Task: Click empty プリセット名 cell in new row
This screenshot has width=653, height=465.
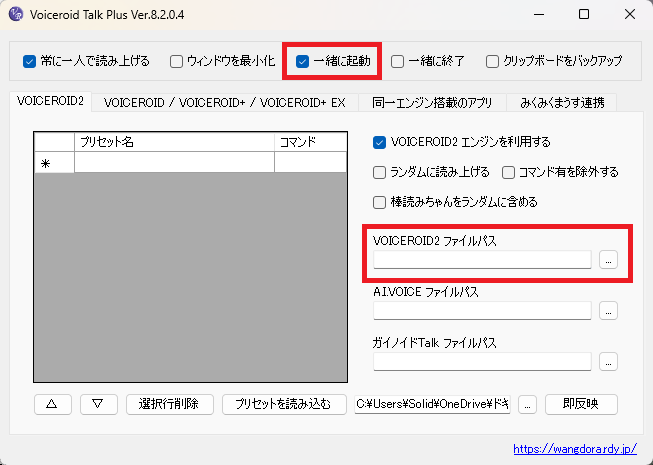Action: [x=174, y=162]
